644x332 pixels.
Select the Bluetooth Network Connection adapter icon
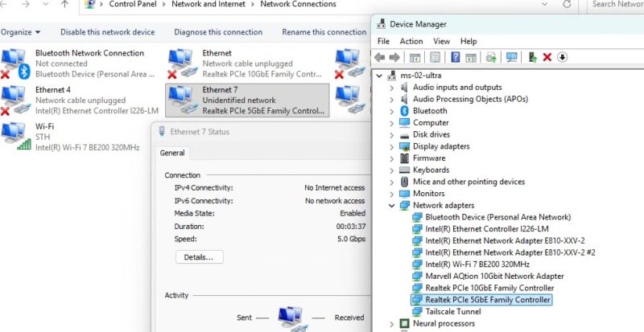pyautogui.click(x=15, y=64)
